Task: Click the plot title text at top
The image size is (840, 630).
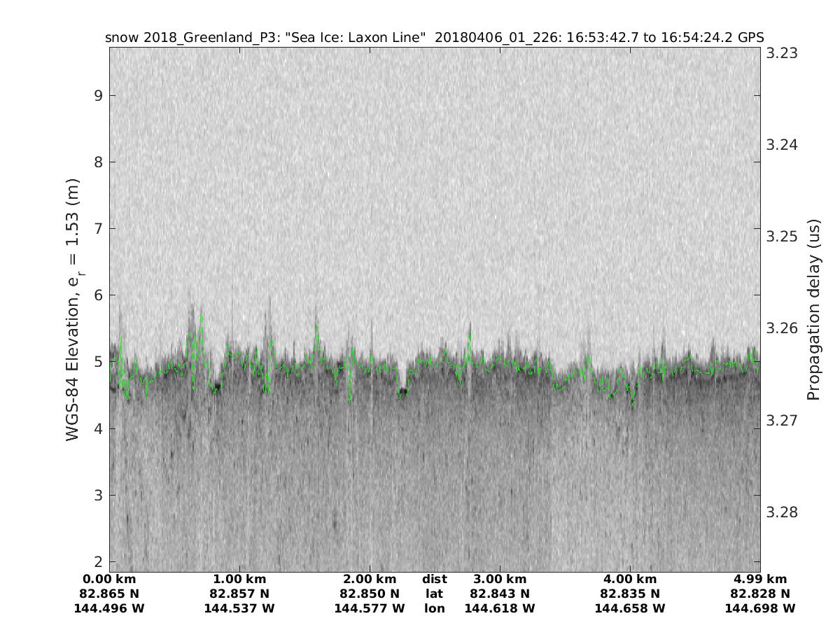Action: [x=434, y=37]
